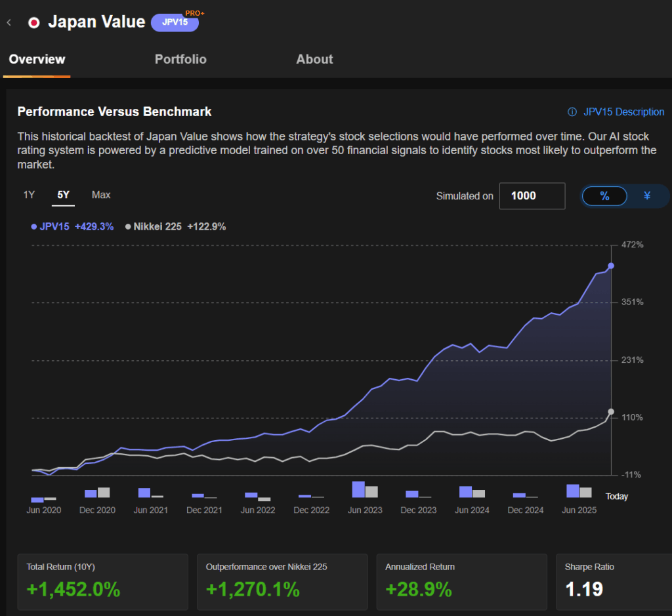Click the Nikkei 225 line endpoint marker
672x616 pixels.
611,412
